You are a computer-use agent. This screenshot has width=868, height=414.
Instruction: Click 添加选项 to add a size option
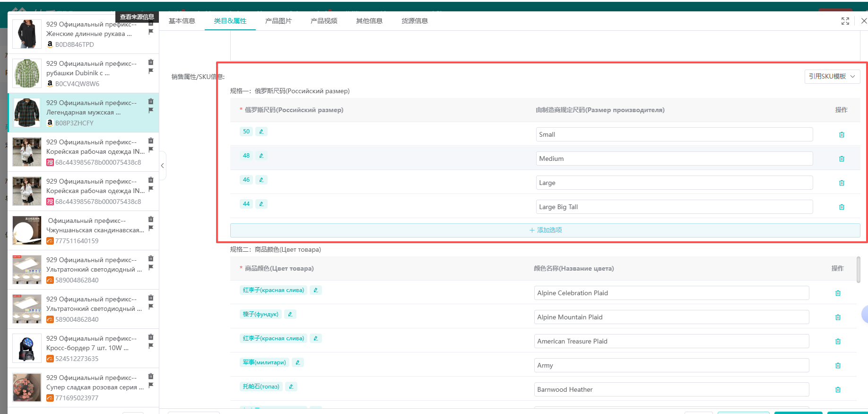[x=545, y=230]
